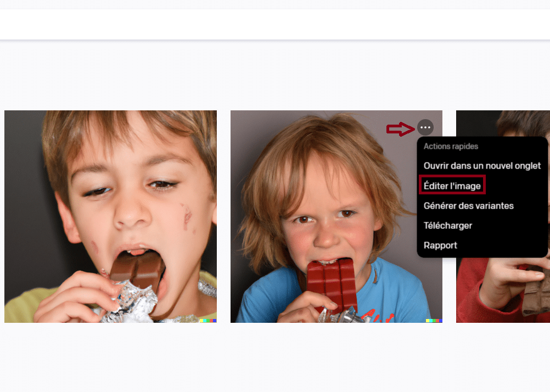
Task: Click Rapport in the quick actions menu
Action: (x=440, y=245)
